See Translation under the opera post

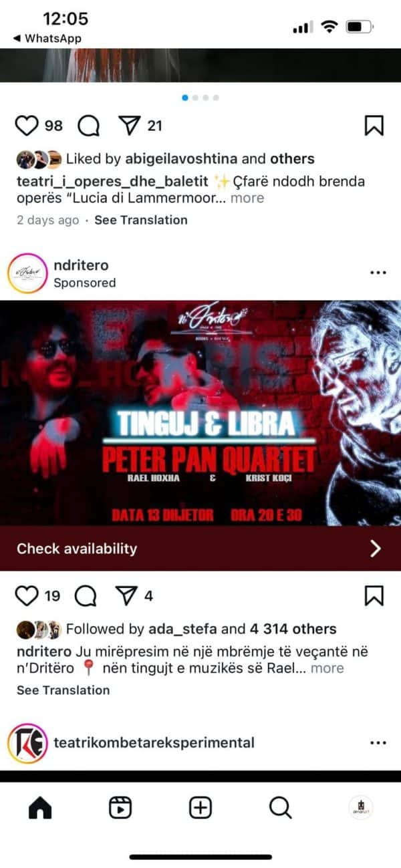(141, 220)
